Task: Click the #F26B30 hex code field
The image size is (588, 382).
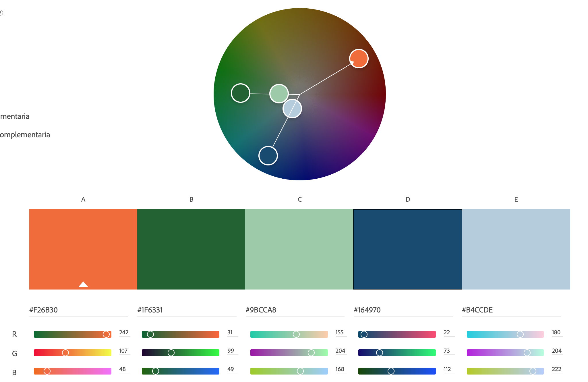Action: click(78, 310)
